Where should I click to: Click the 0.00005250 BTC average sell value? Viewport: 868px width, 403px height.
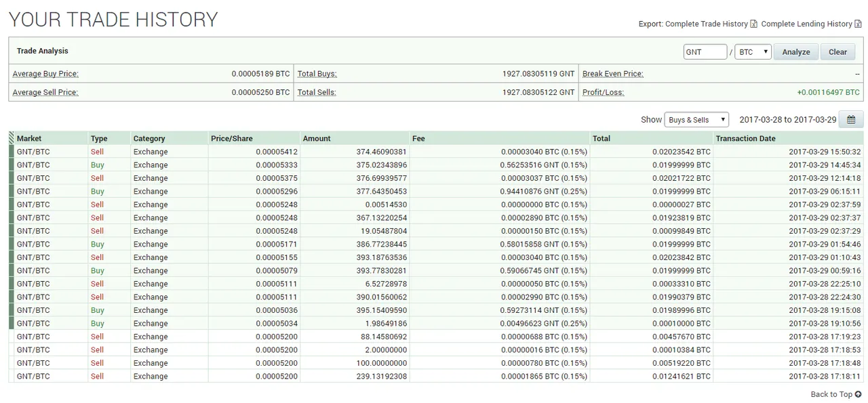(260, 92)
